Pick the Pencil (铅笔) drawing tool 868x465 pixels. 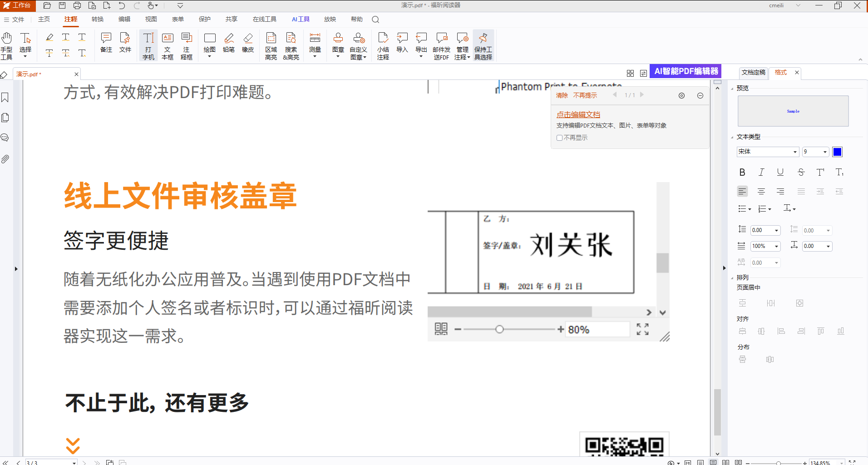(229, 43)
